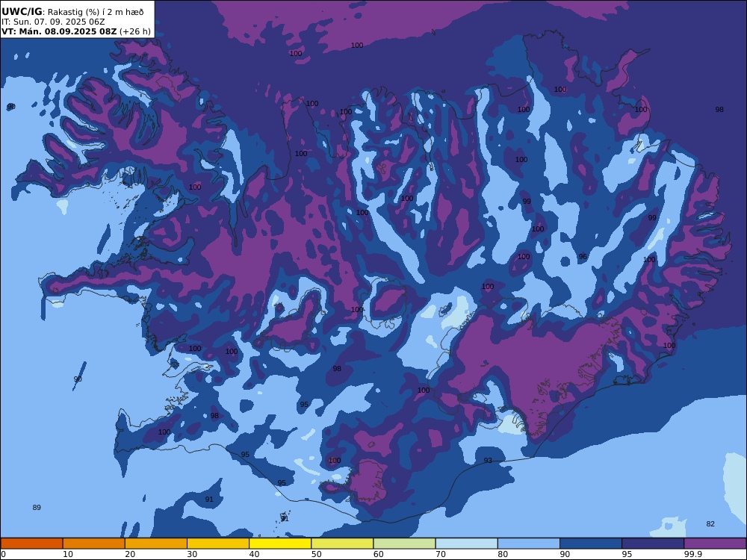Click the dark navy 95–99.9 legend swatch
Image resolution: width=747 pixels, height=560 pixels.
point(653,544)
